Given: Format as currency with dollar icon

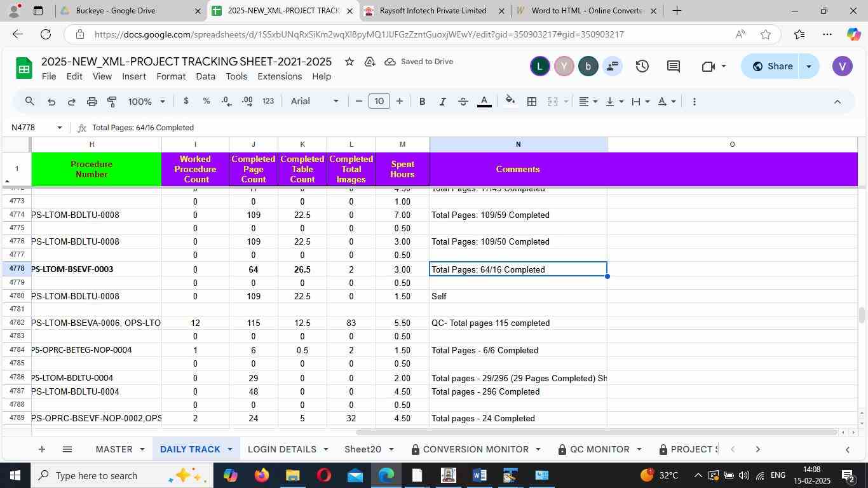Looking at the screenshot, I should (186, 102).
